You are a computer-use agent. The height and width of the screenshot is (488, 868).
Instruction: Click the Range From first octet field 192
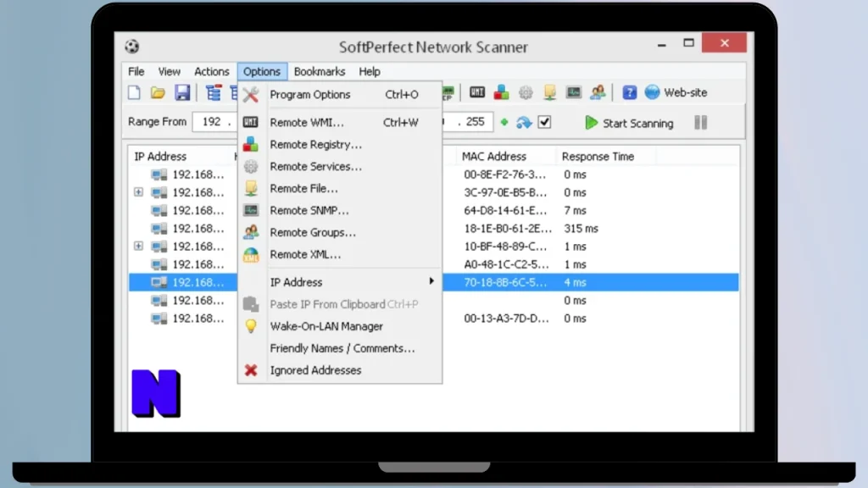pyautogui.click(x=211, y=122)
